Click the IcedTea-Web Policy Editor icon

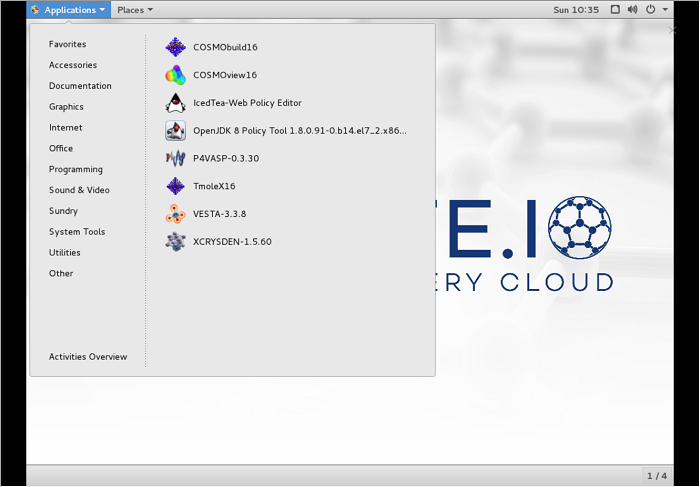175,103
